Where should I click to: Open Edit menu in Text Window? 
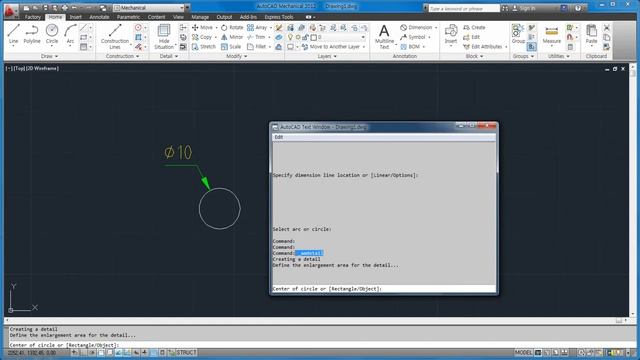point(278,137)
